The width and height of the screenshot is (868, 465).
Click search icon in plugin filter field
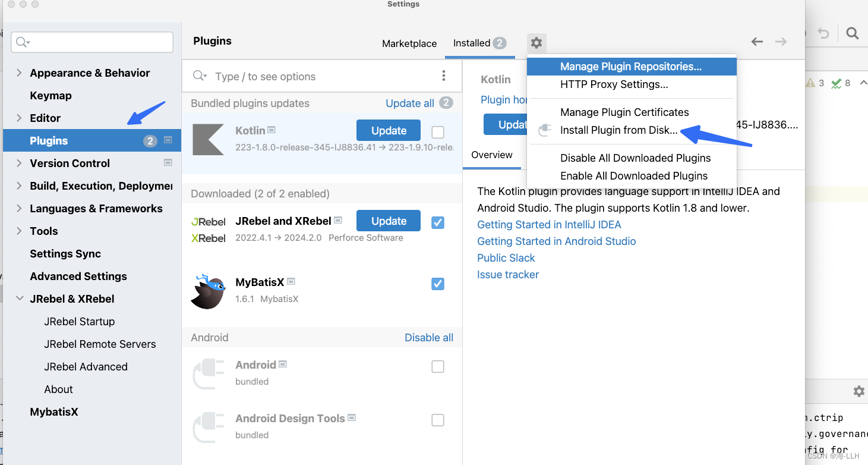pos(200,76)
